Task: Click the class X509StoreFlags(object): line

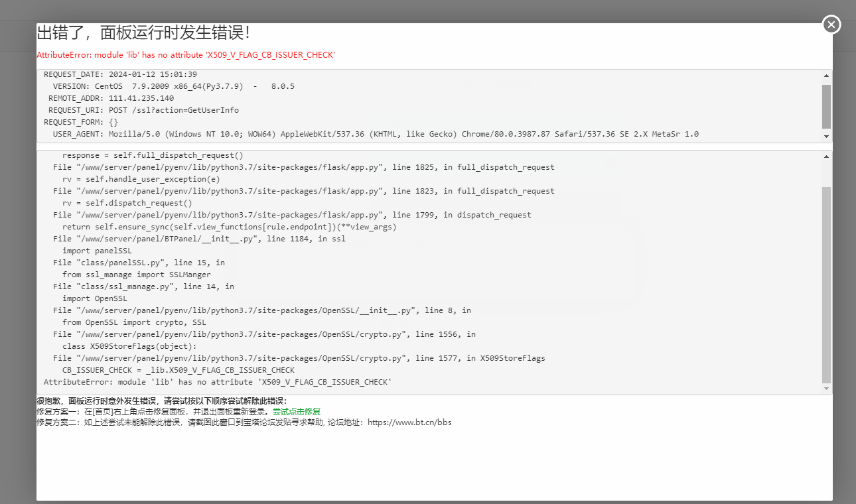Action: coord(129,346)
